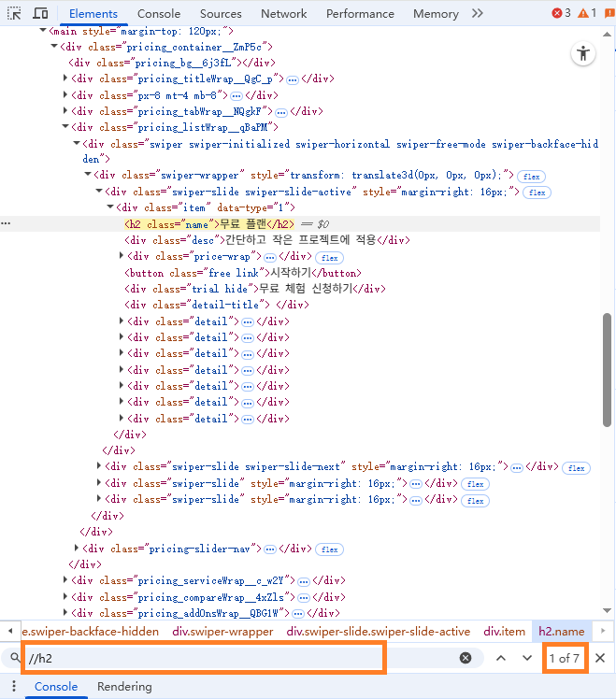Close the find search bar

point(600,658)
